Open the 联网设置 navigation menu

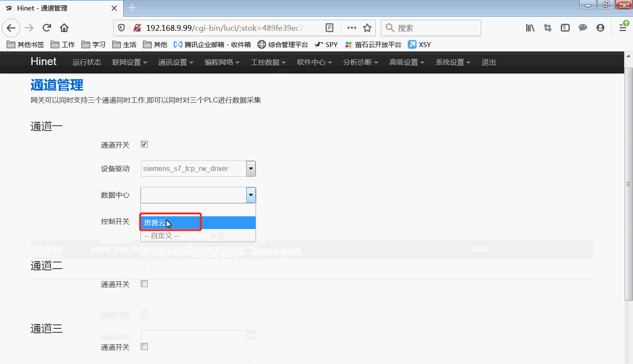[129, 62]
